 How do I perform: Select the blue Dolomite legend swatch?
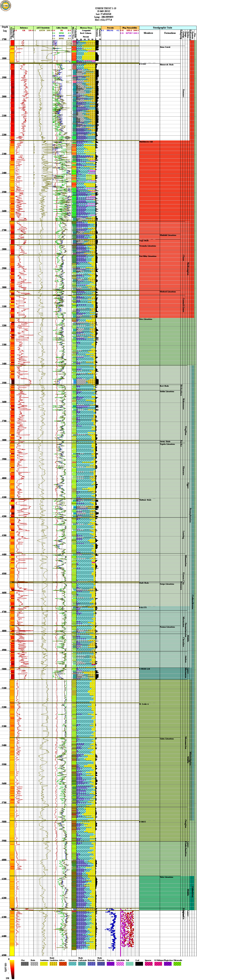(91, 964)
